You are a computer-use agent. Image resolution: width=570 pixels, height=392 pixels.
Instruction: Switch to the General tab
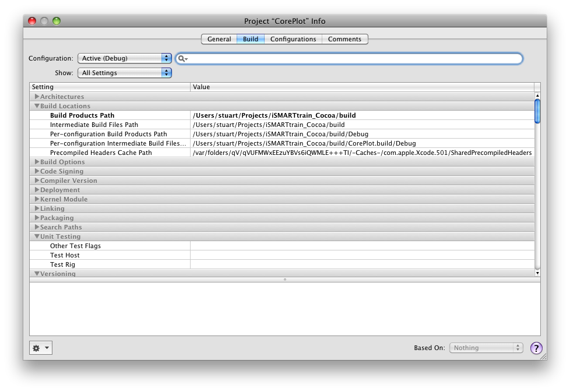pyautogui.click(x=219, y=39)
